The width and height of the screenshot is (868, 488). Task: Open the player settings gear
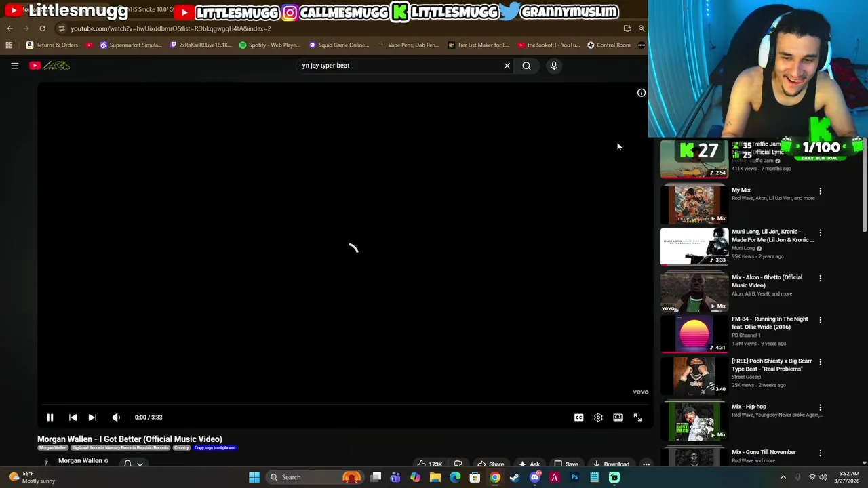[598, 418]
